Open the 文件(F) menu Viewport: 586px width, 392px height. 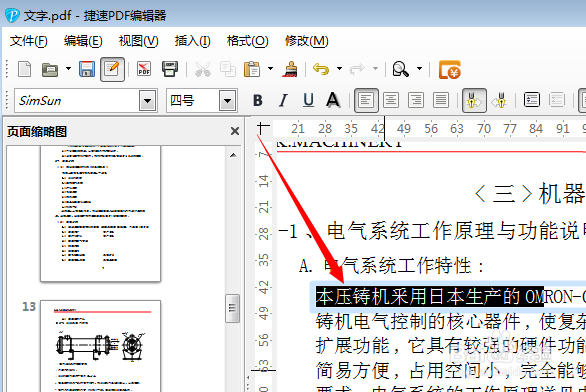pos(28,41)
